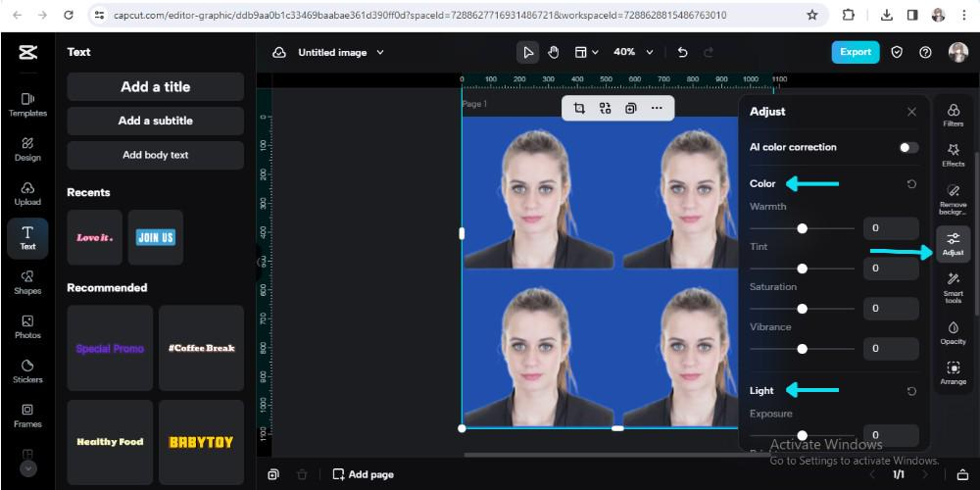Choose the 'Love it.' recent text style

click(x=95, y=237)
